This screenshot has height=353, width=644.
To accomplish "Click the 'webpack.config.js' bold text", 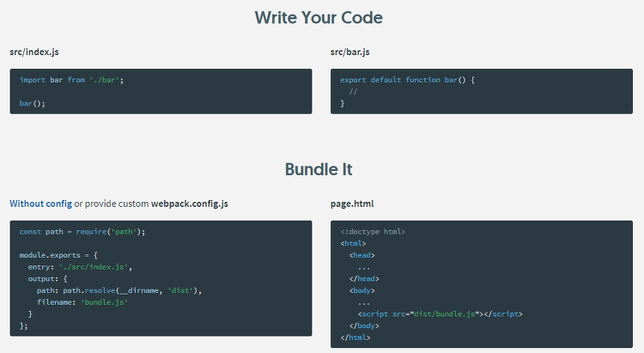I will (x=190, y=204).
